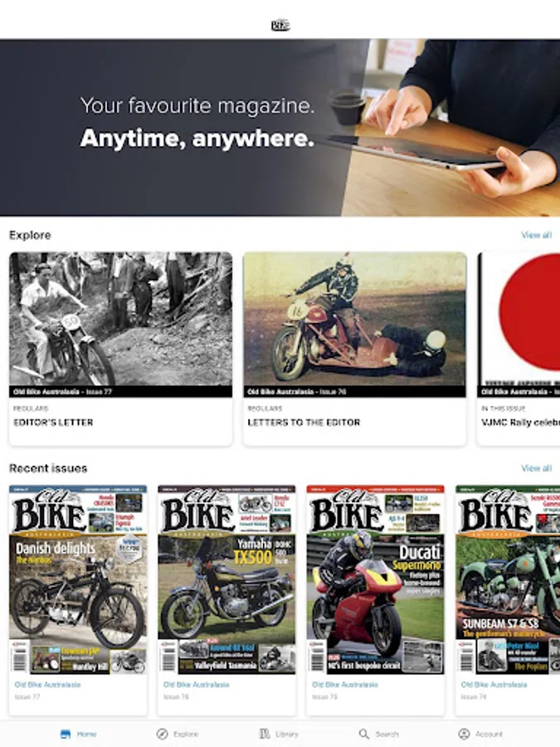
Task: Select the Search magnifier icon
Action: coord(364,734)
